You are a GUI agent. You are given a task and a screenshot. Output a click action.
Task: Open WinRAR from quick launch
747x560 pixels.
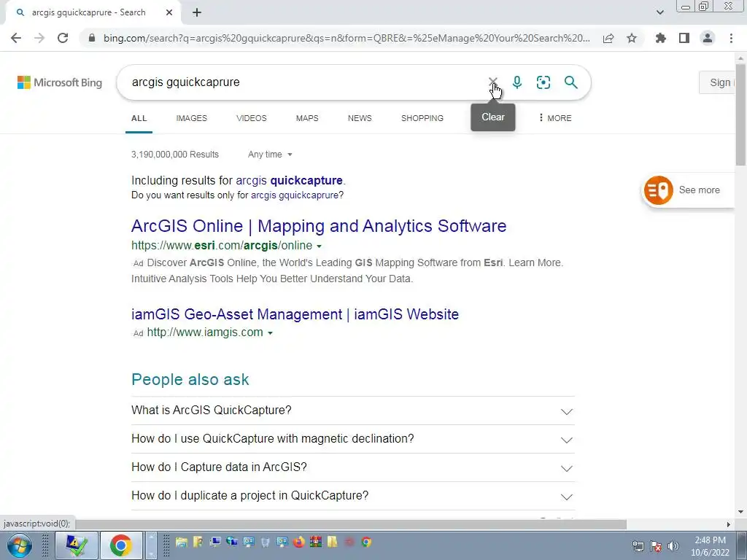coord(315,542)
